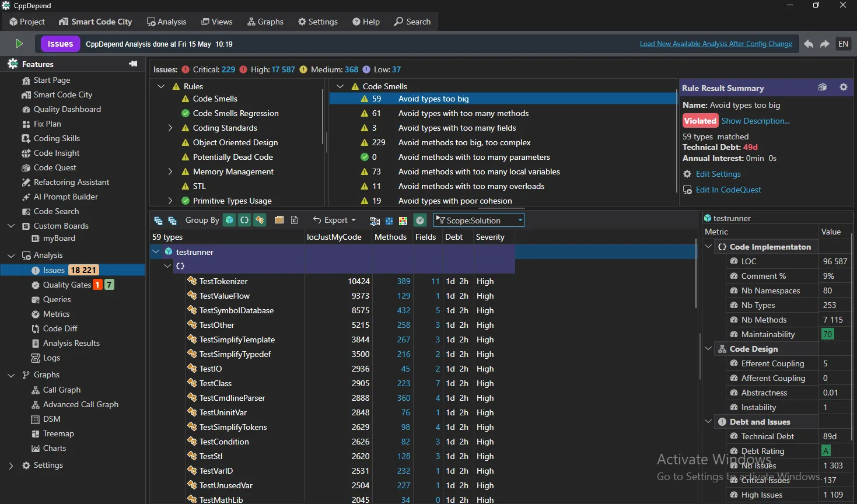Screen dimensions: 857x504
Task: Click the green Maintainability 70 badge
Action: [x=827, y=334]
